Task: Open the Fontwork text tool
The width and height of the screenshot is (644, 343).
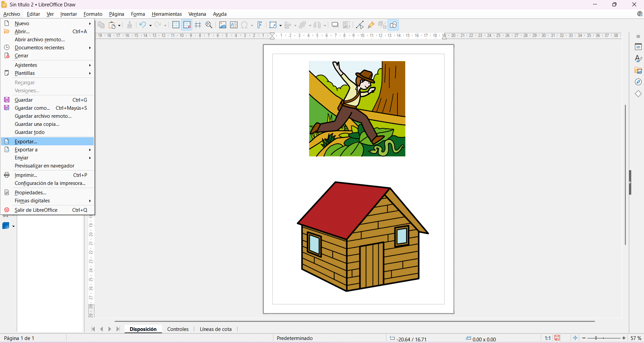Action: 260,25
